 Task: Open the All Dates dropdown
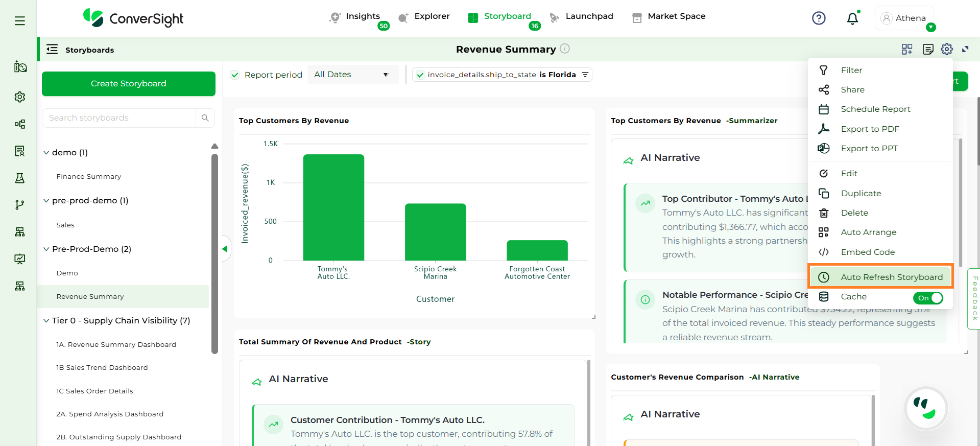352,75
